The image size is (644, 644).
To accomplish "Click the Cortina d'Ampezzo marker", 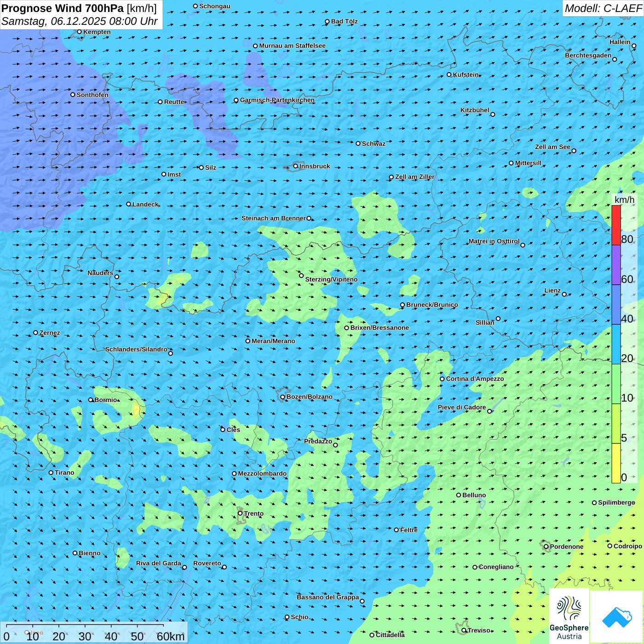I will (442, 379).
